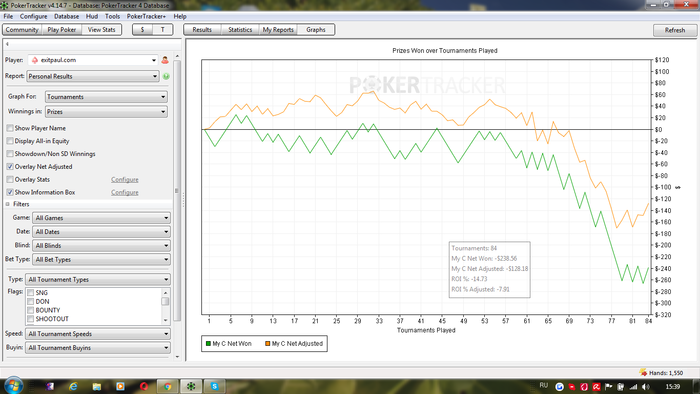This screenshot has height=394, width=700.
Task: Click the PokerTracker taskbar icon
Action: (x=191, y=386)
